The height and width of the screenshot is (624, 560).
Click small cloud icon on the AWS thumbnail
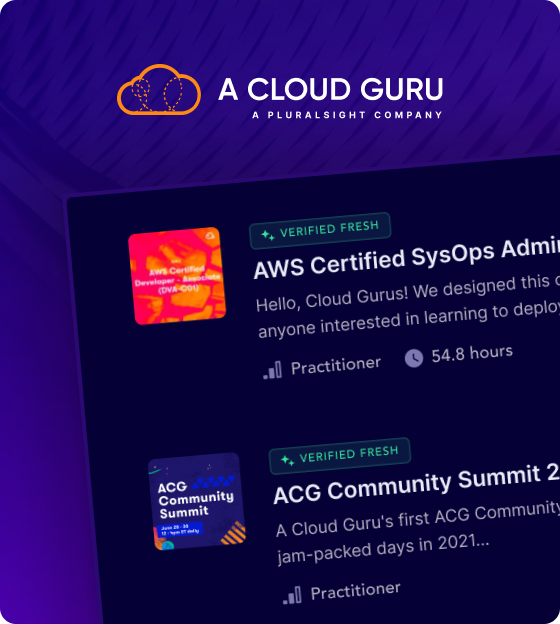210,236
